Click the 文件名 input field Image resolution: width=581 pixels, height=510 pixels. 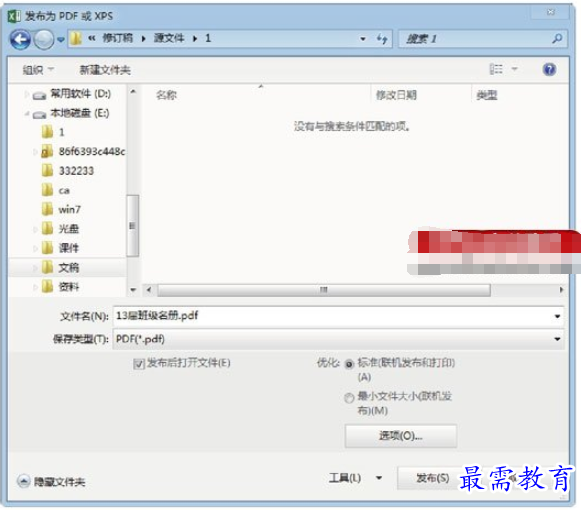[x=338, y=316]
